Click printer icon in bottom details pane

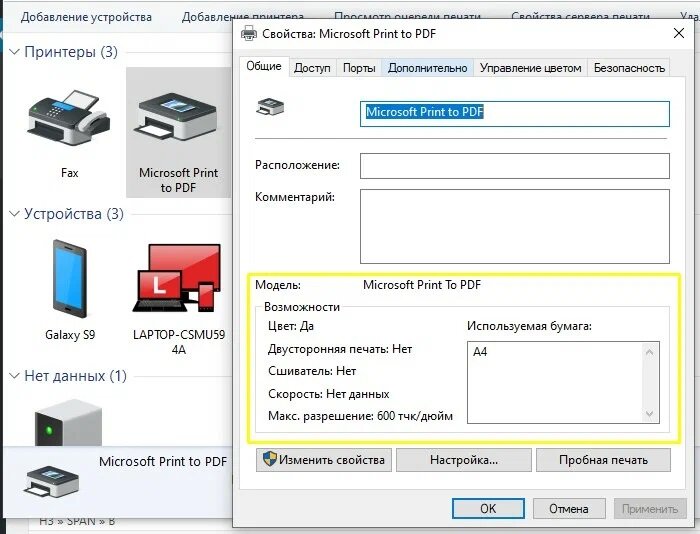pyautogui.click(x=51, y=481)
